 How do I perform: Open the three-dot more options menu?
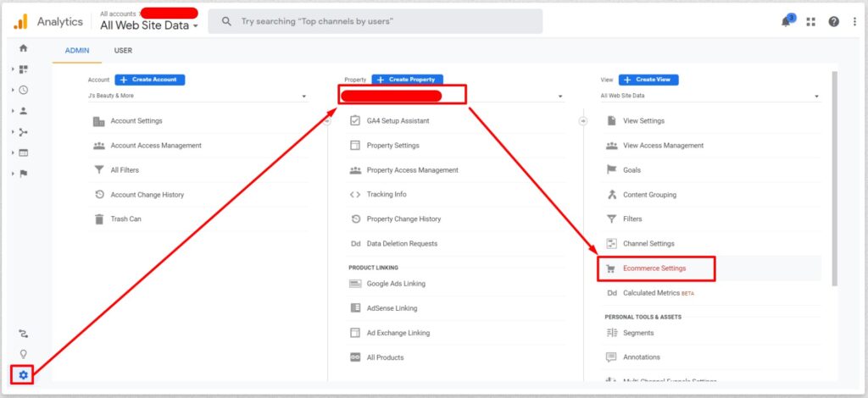tap(854, 22)
